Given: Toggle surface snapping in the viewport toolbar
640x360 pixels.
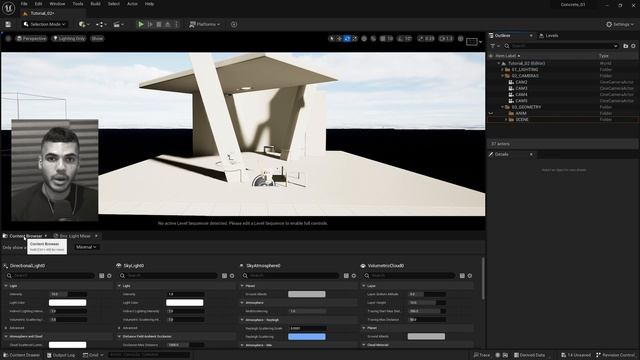Looking at the screenshot, I should click(x=373, y=38).
